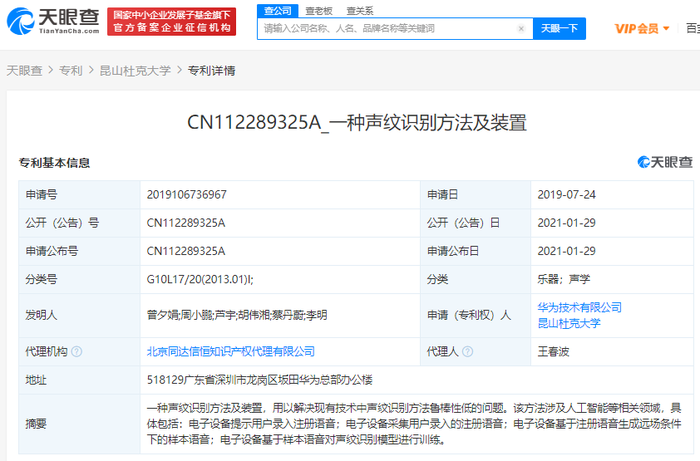Clear the search field with the X icon

(521, 29)
